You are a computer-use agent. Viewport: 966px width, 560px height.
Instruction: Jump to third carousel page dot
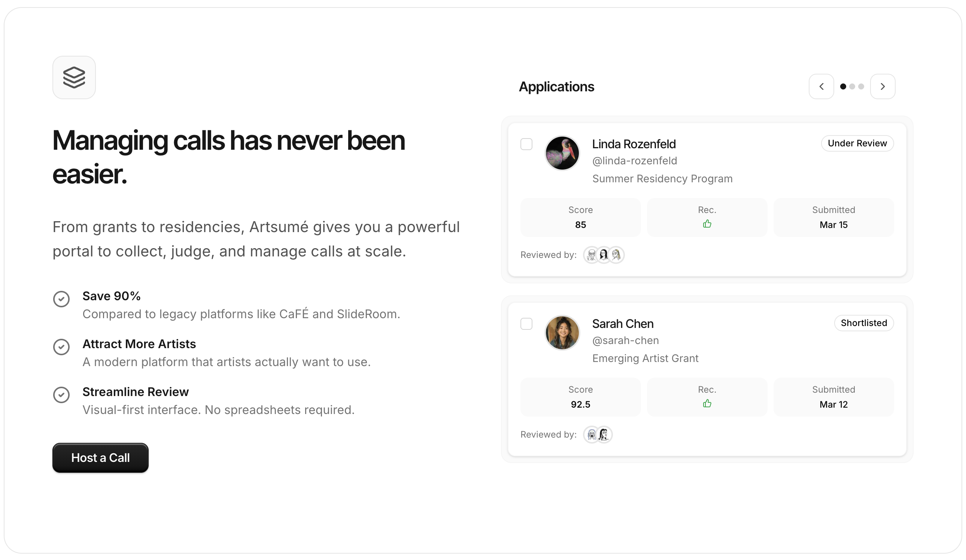click(x=861, y=86)
